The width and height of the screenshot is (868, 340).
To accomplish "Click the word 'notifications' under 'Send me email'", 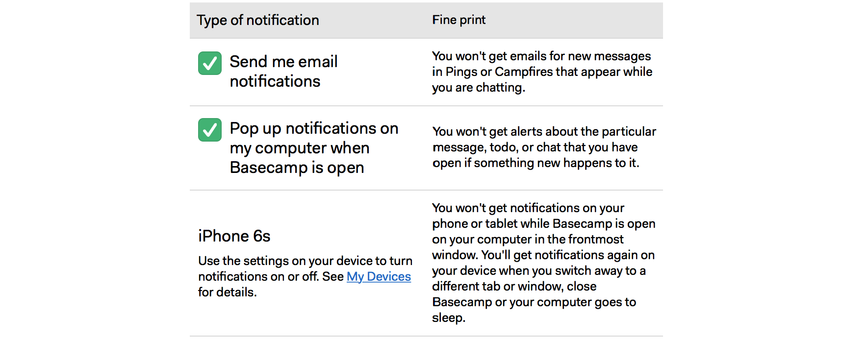I will pyautogui.click(x=275, y=81).
